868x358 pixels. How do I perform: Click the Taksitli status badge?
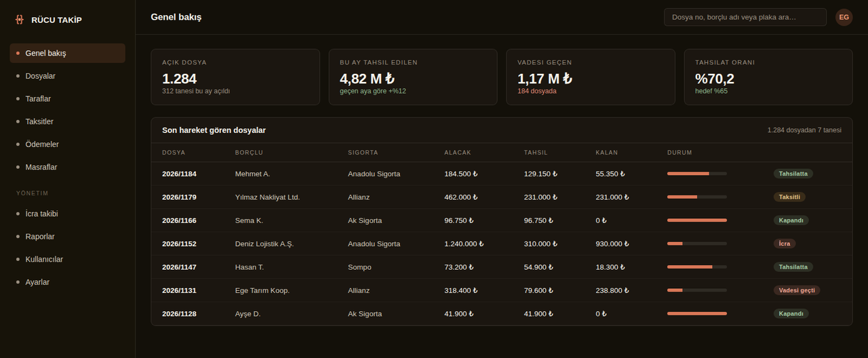(790, 197)
